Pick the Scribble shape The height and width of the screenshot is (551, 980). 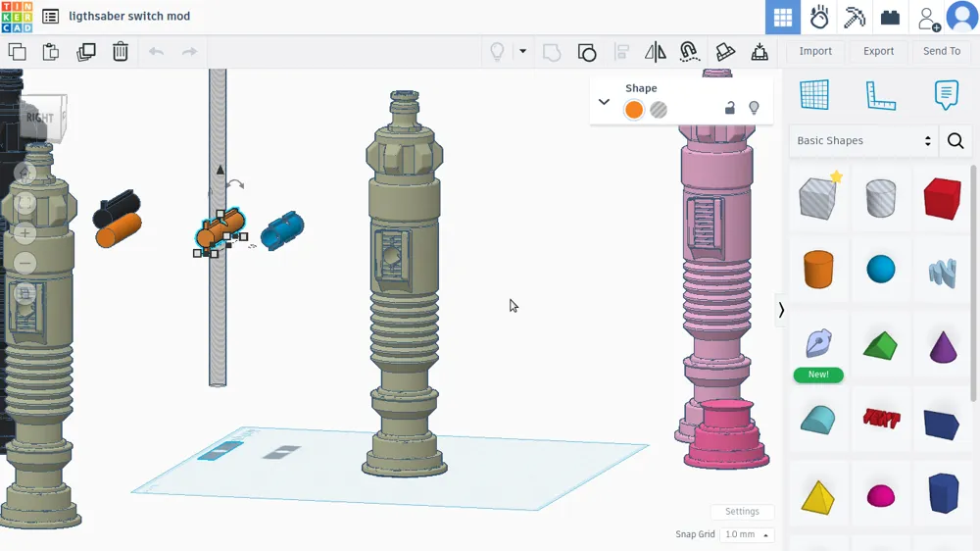pos(943,273)
